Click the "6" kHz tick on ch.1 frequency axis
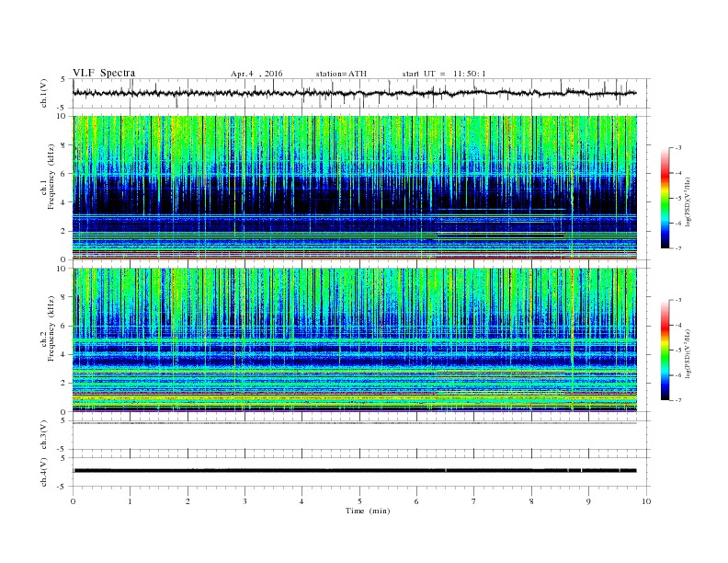 (64, 174)
